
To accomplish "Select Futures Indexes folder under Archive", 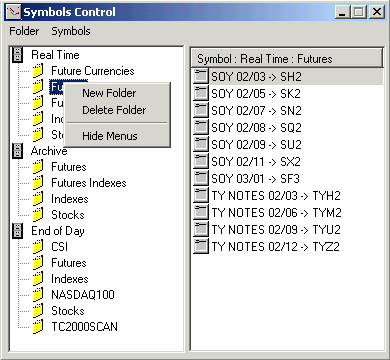I will (89, 183).
